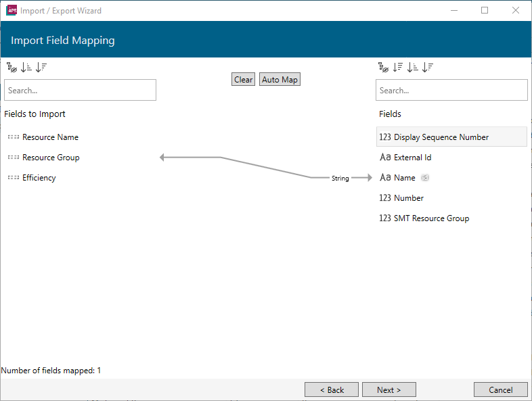Click drag handle icon beside Efficiency

pos(14,178)
